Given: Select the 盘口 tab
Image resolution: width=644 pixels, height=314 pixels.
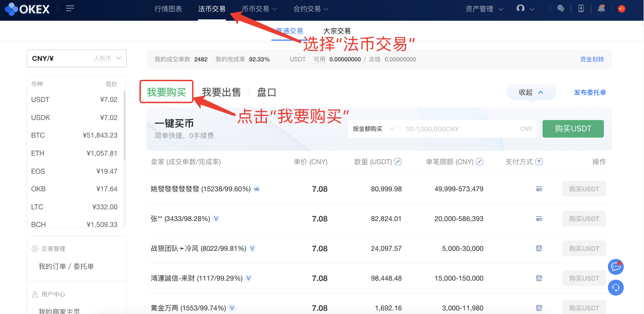Looking at the screenshot, I should tap(267, 92).
